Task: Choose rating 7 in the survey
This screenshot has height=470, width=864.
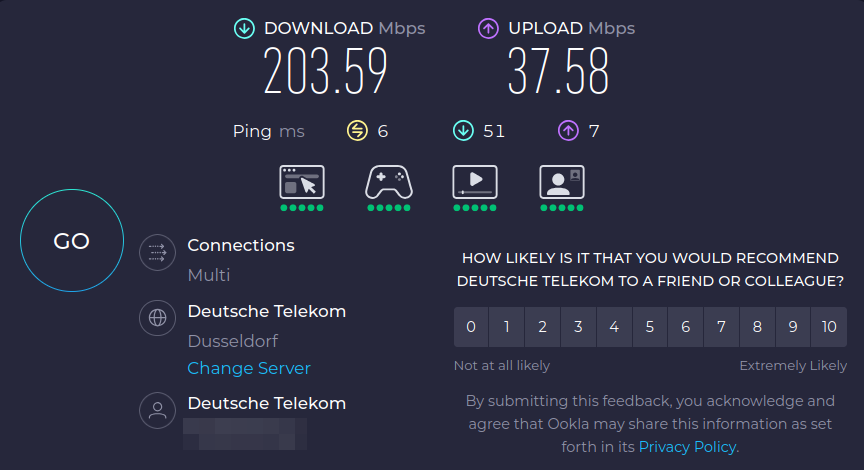Action: point(721,326)
